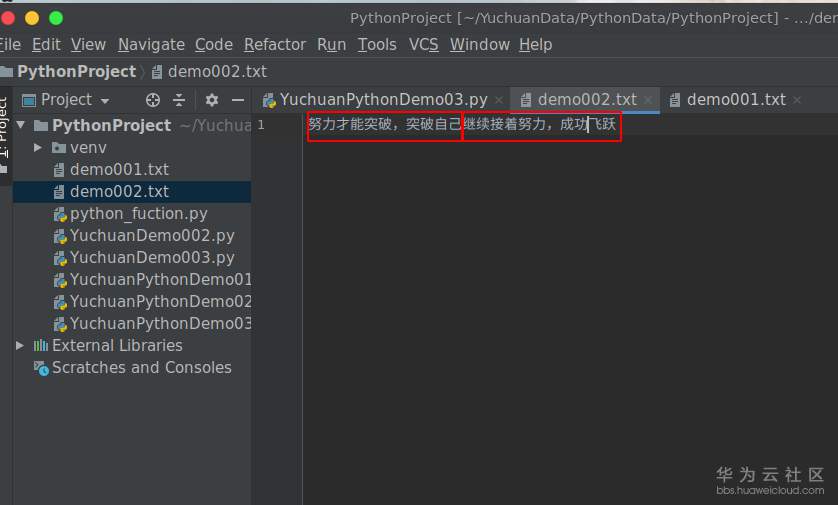This screenshot has width=838, height=505.
Task: Select YuchuanDemo002.py in project tree
Action: [152, 236]
